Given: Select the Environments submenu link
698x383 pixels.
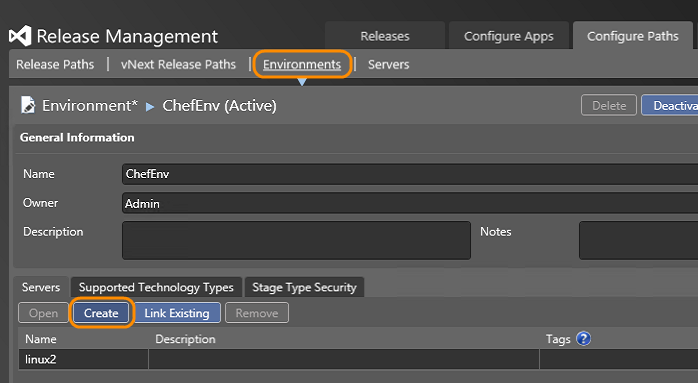Looking at the screenshot, I should coord(302,65).
